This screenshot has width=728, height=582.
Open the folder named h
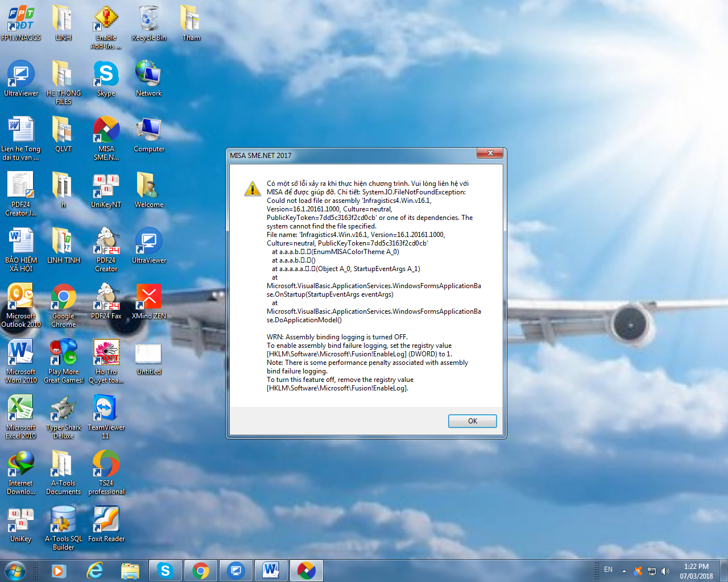(63, 190)
